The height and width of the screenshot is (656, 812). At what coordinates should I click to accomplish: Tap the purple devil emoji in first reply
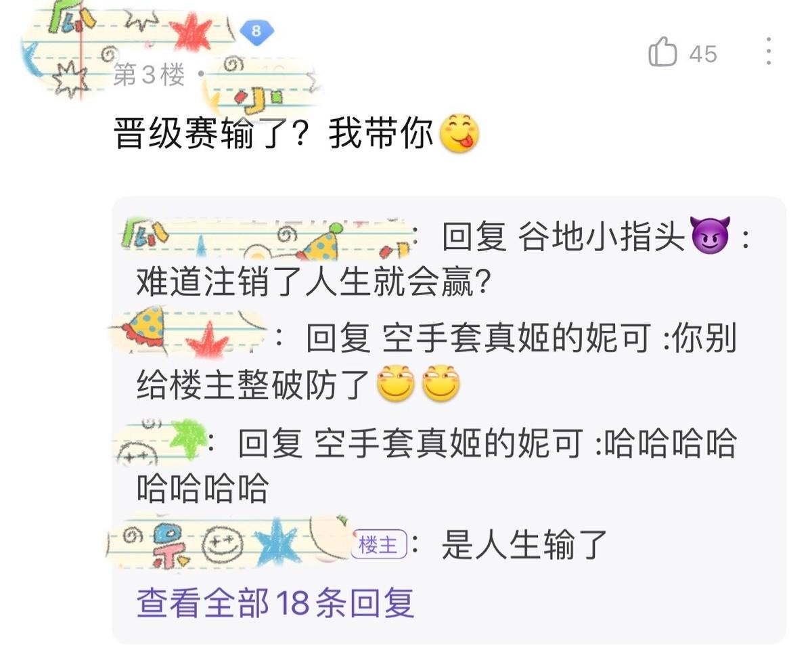coord(710,237)
